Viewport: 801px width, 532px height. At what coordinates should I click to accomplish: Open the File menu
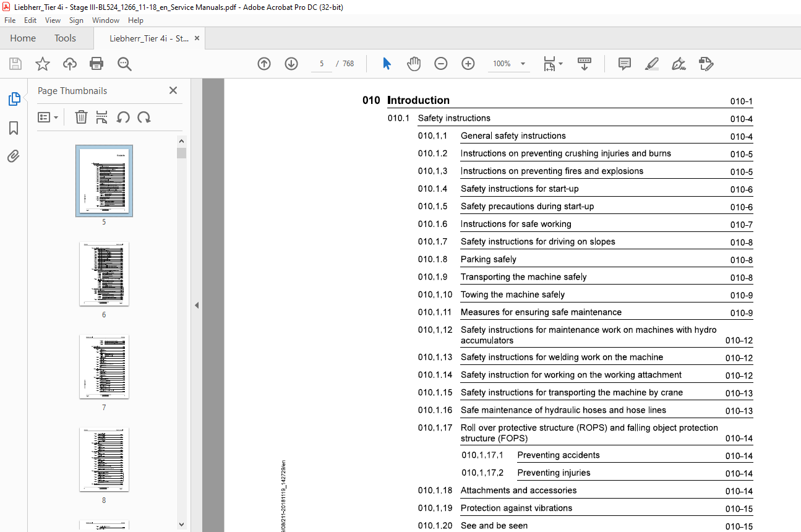10,20
